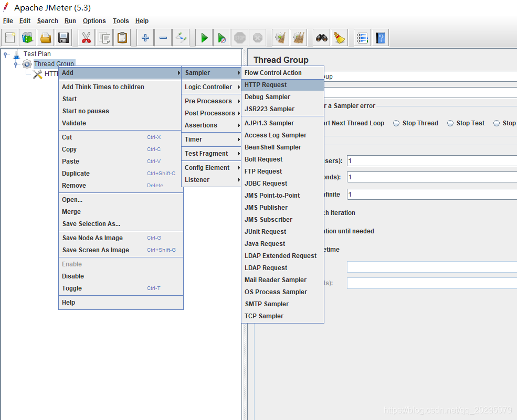The image size is (517, 420).
Task: Click the Expand All plus icon
Action: [x=145, y=38]
